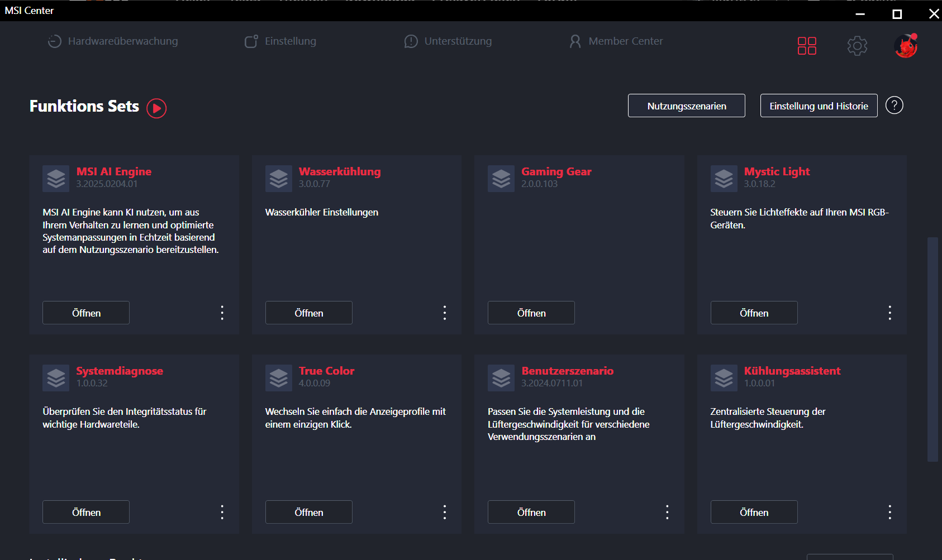The width and height of the screenshot is (942, 560).
Task: Click the Mystic Light title text
Action: click(777, 171)
